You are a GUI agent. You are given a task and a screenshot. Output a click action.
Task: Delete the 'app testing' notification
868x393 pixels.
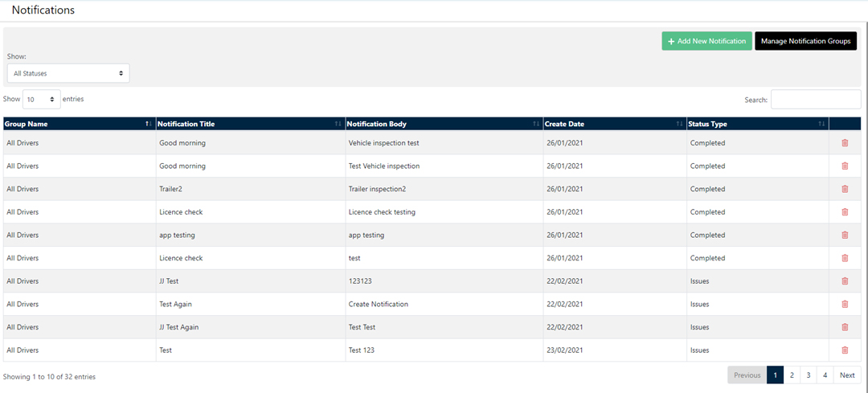(845, 235)
